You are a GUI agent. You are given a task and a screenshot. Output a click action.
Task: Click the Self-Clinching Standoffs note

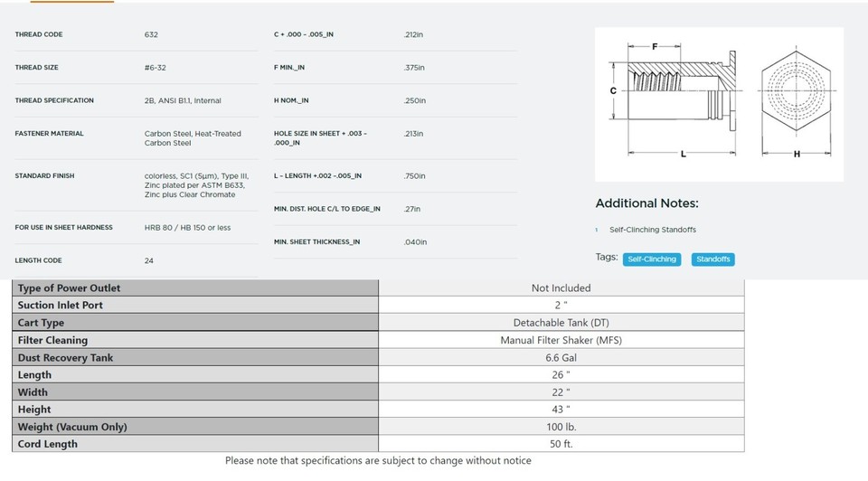pyautogui.click(x=653, y=230)
